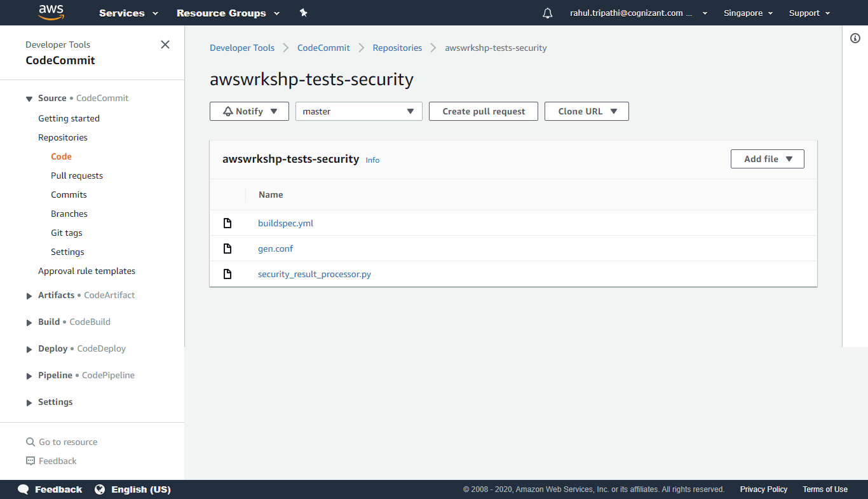Click Go to resource search field
This screenshot has width=868, height=499.
pyautogui.click(x=68, y=442)
